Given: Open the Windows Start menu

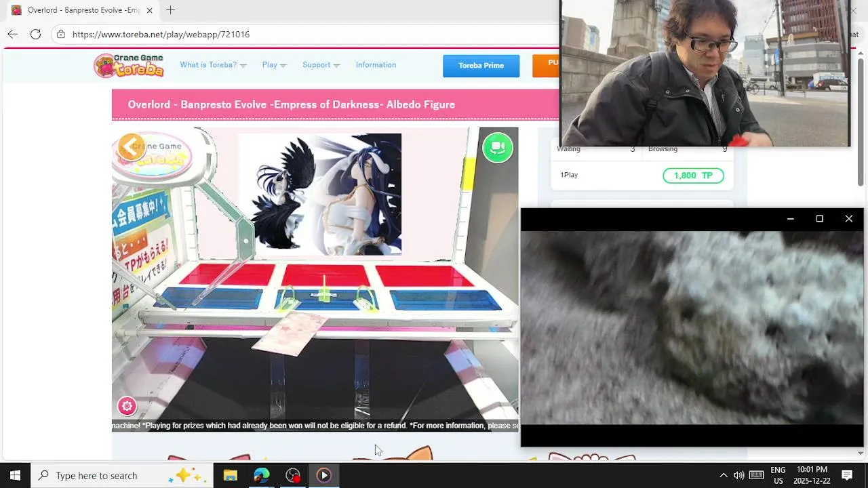Looking at the screenshot, I should pos(15,475).
